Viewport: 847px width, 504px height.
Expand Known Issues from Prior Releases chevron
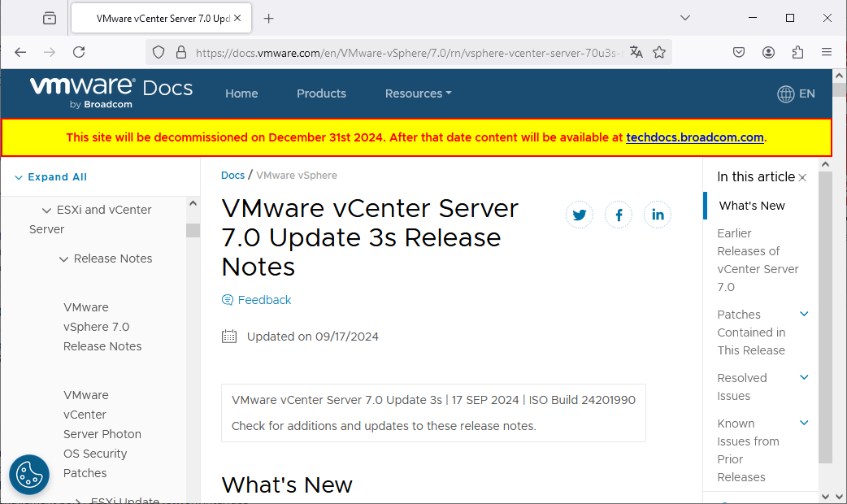click(x=804, y=423)
